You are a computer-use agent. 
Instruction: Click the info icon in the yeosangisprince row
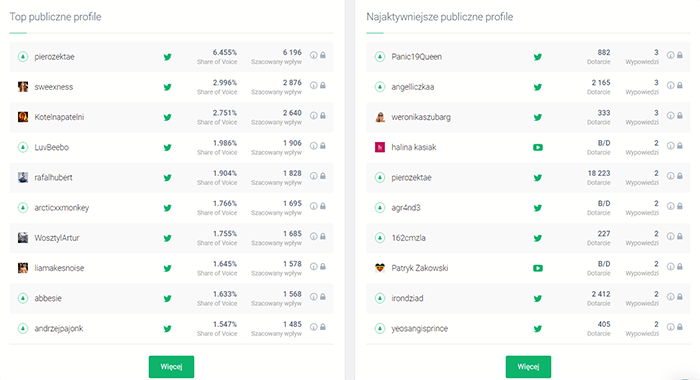click(671, 327)
